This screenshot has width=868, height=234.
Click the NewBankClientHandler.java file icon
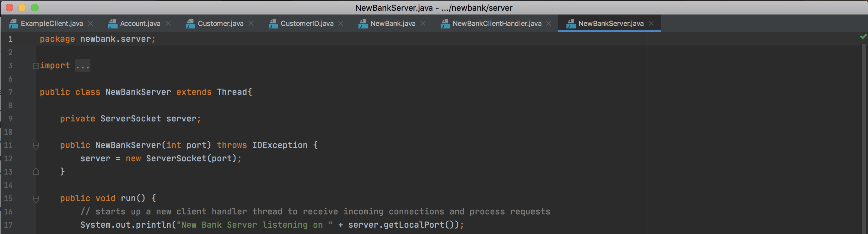tap(445, 23)
